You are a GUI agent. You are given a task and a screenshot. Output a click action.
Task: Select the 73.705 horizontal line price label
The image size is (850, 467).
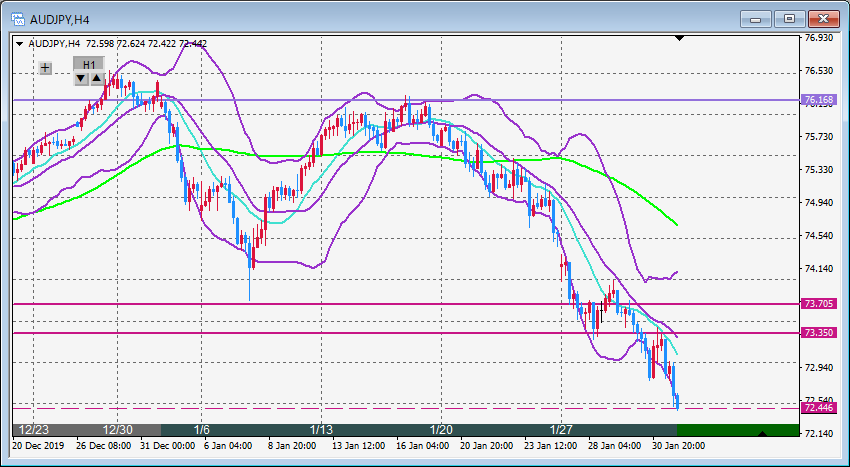(819, 304)
